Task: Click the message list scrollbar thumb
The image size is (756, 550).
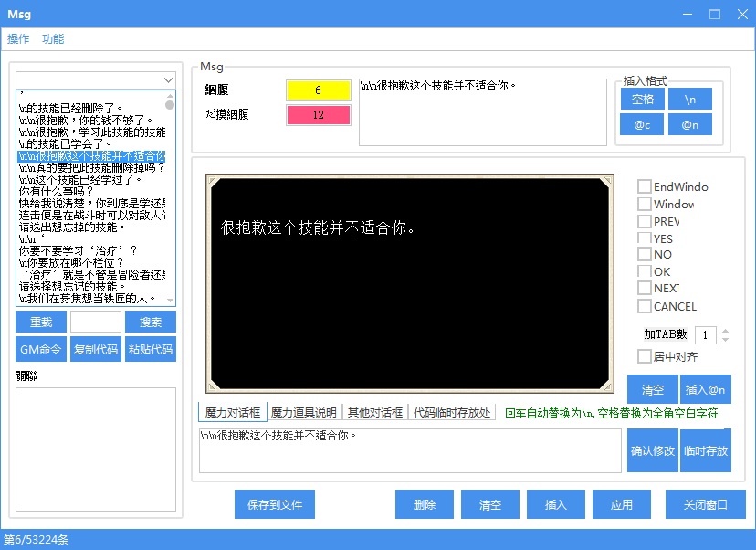Action: point(170,105)
